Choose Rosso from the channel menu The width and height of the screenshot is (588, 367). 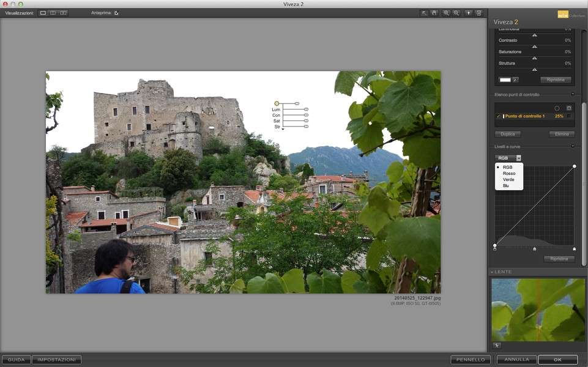click(509, 173)
